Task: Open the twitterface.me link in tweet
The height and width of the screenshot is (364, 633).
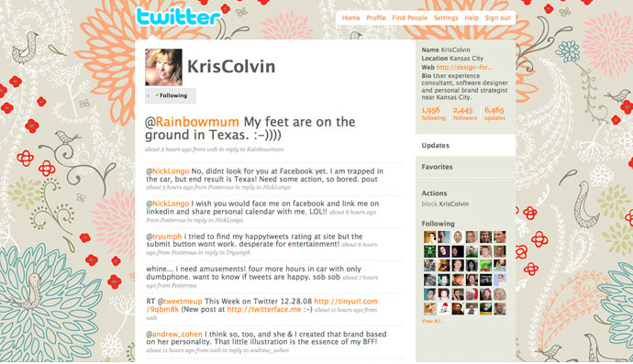Action: (264, 309)
